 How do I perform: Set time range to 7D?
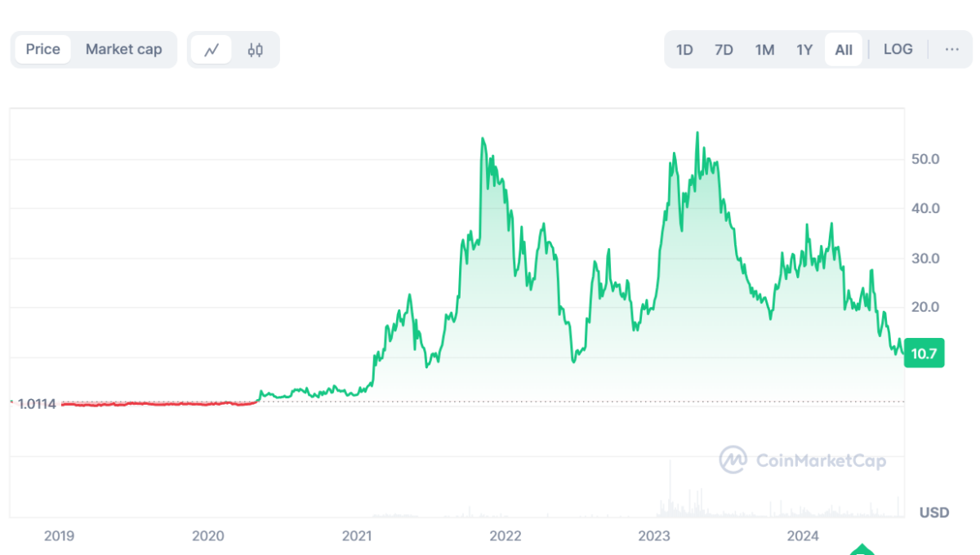tap(724, 50)
